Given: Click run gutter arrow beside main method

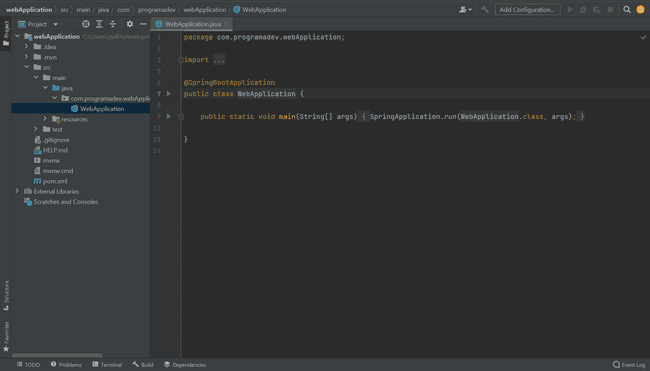Looking at the screenshot, I should 169,116.
